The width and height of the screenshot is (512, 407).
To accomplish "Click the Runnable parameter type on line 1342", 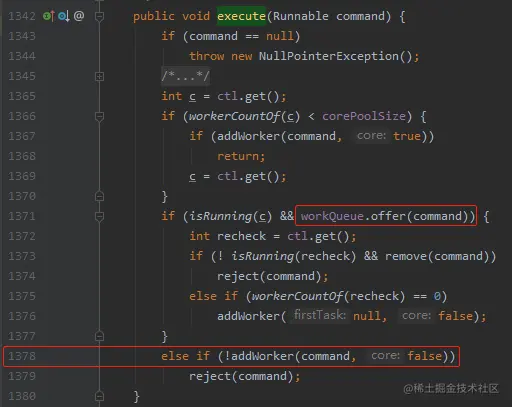I will point(301,16).
